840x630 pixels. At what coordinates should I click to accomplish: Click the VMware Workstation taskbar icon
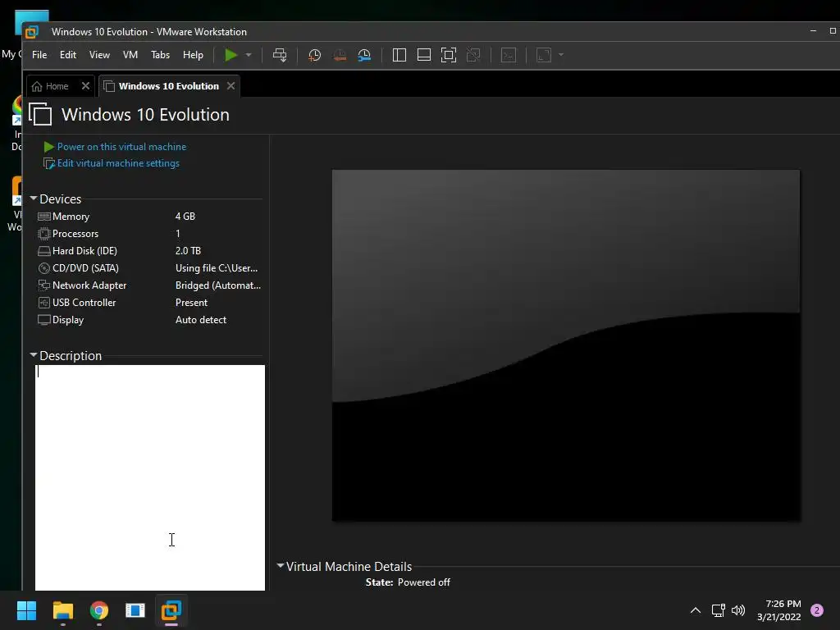171,610
